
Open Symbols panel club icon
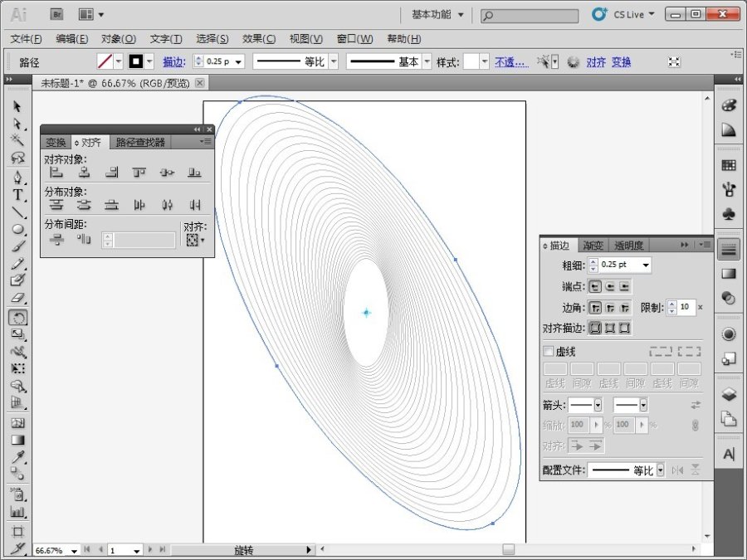(729, 214)
